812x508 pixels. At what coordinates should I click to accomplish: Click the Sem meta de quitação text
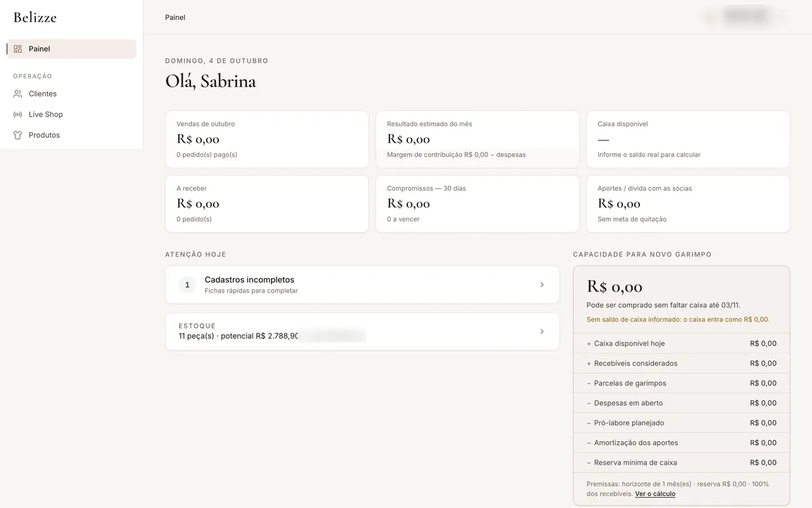point(632,219)
